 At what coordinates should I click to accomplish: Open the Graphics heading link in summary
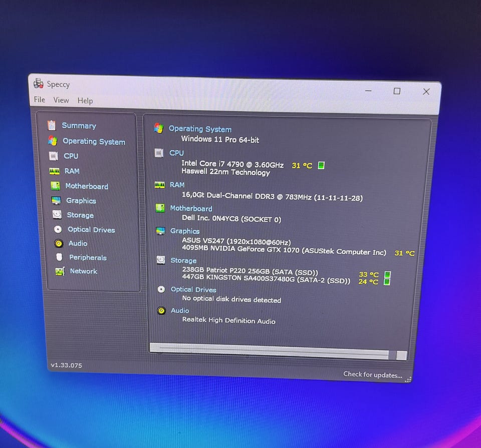click(185, 231)
